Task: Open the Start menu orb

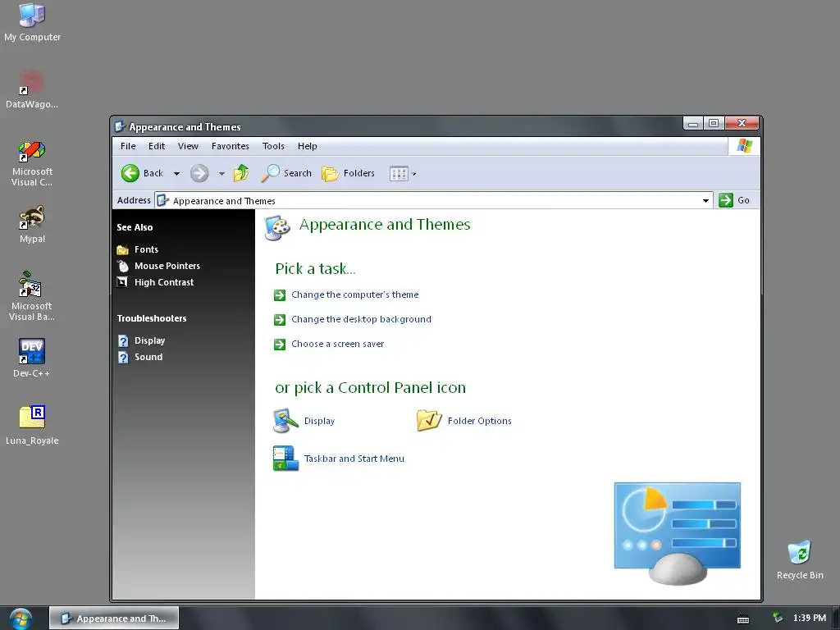Action: (x=21, y=619)
